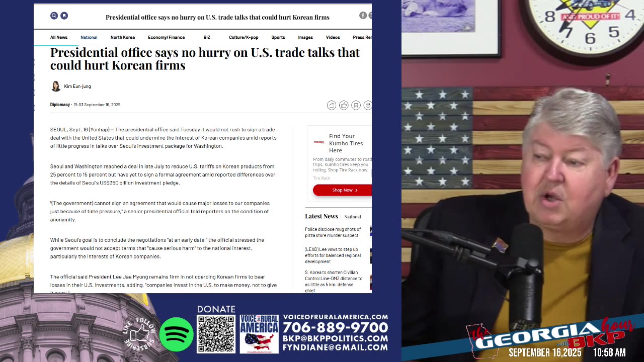
Task: Click thumbnail beside pizza store murder story
Action: click(x=371, y=231)
